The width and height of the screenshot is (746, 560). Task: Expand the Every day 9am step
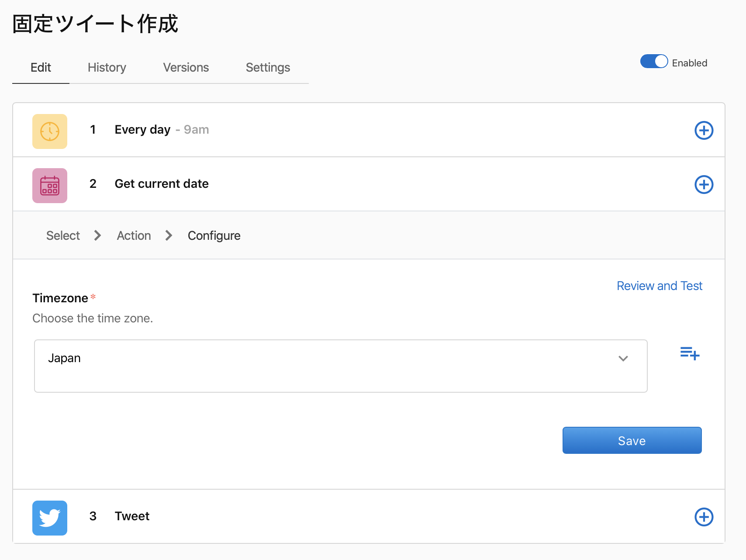pos(161,130)
